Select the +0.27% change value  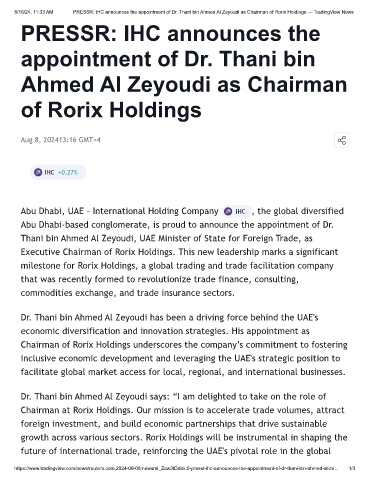tap(68, 172)
